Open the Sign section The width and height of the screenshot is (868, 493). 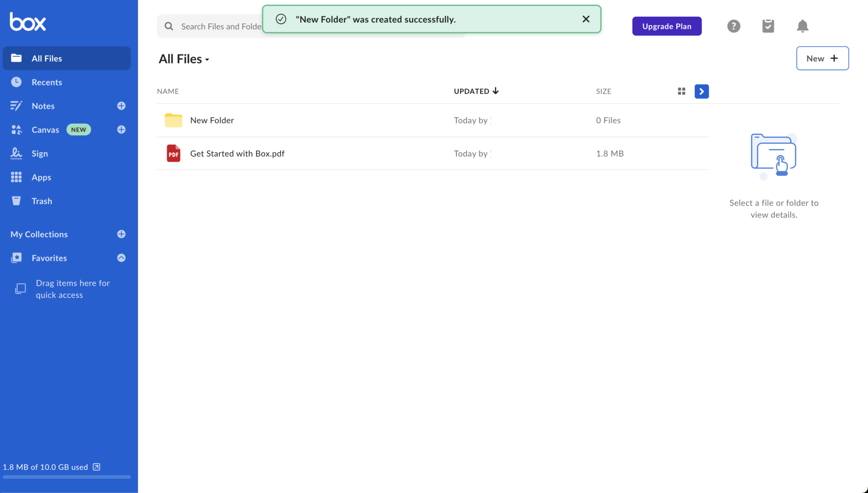(x=39, y=153)
